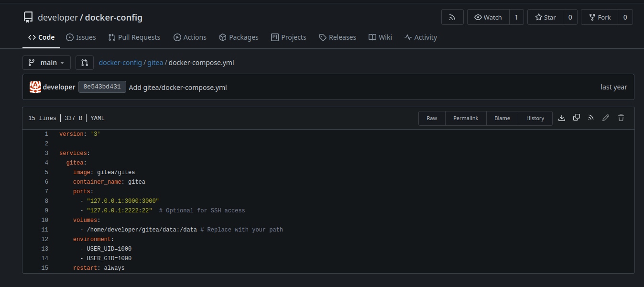Screen dimensions: 644x287
Task: View the file in Raw mode
Action: (432, 118)
